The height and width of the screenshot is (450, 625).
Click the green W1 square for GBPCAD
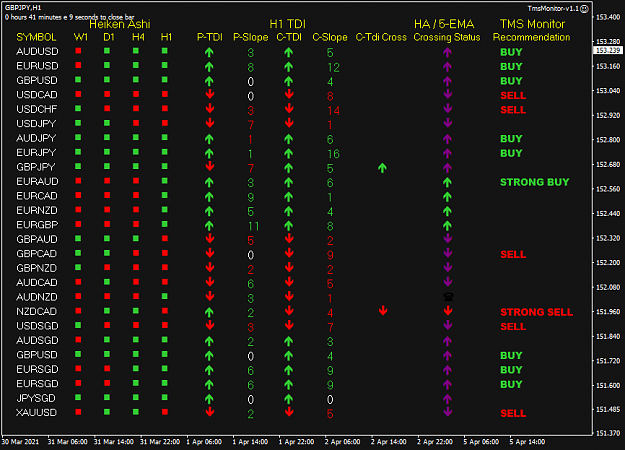(78, 253)
